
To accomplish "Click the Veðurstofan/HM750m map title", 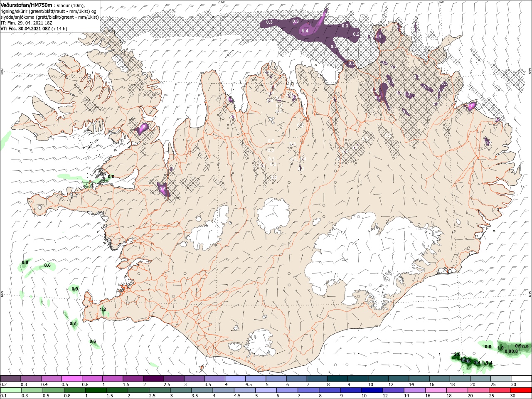I will [x=27, y=5].
